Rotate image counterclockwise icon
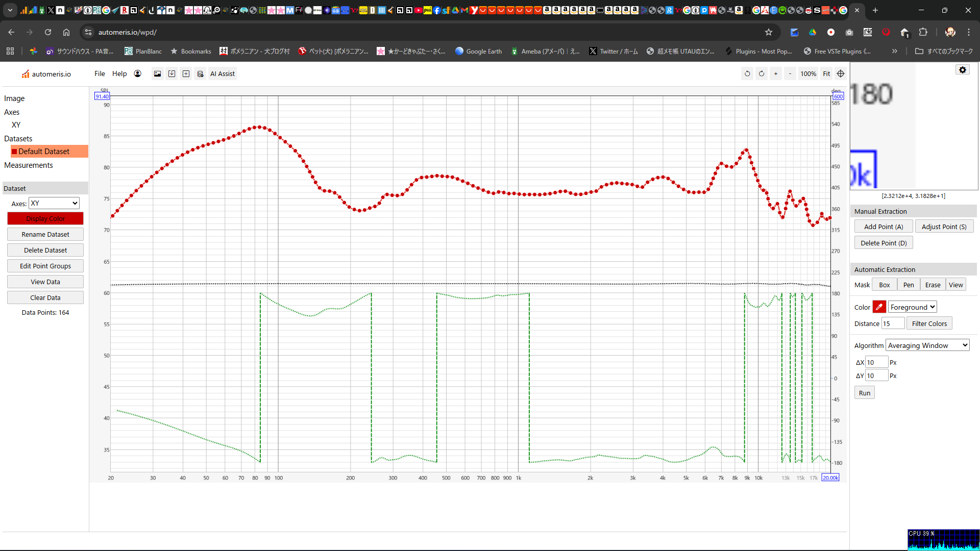The height and width of the screenshot is (551, 980). coord(747,74)
